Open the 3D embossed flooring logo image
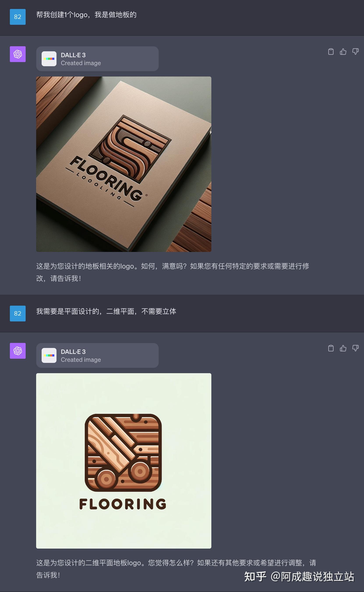Image resolution: width=364 pixels, height=592 pixels. point(124,164)
